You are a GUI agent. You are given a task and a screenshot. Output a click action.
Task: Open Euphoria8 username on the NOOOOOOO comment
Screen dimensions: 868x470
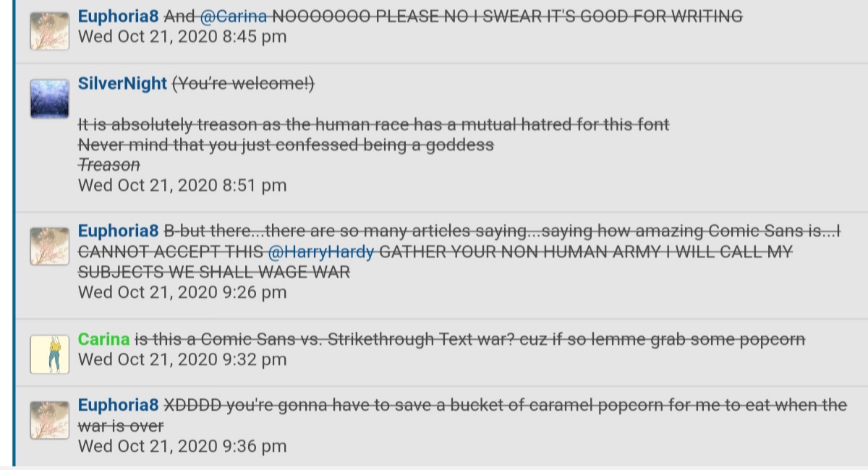click(x=118, y=15)
